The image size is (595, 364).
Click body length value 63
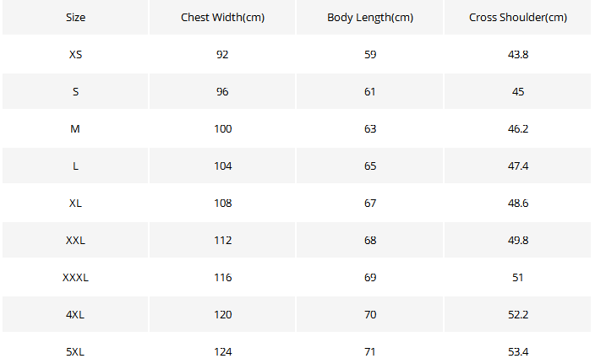pos(370,129)
